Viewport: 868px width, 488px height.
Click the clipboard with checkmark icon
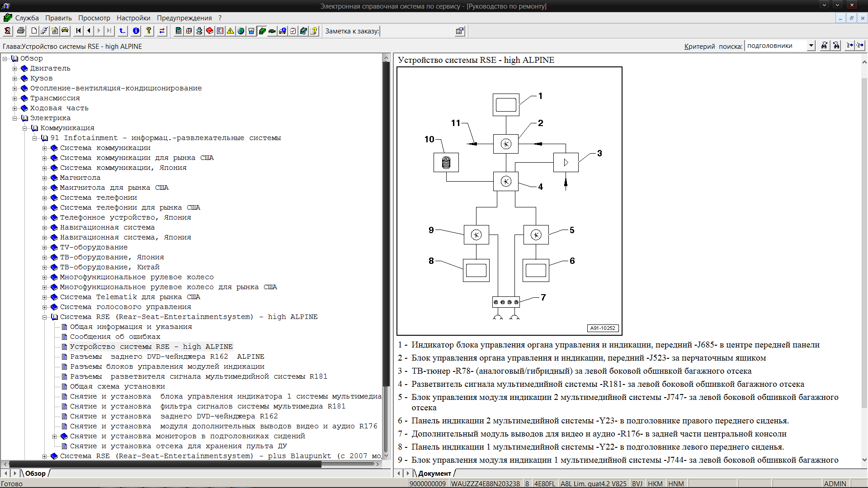coord(293,31)
